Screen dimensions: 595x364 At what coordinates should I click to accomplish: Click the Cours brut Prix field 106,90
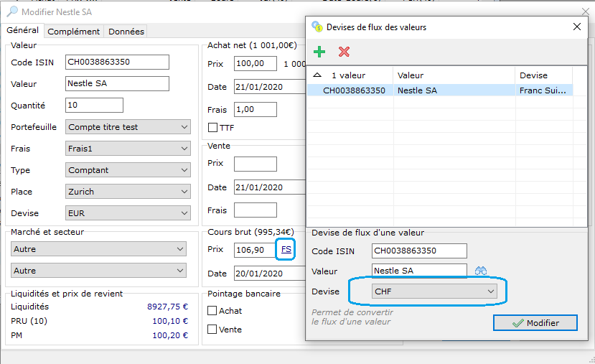coord(255,250)
